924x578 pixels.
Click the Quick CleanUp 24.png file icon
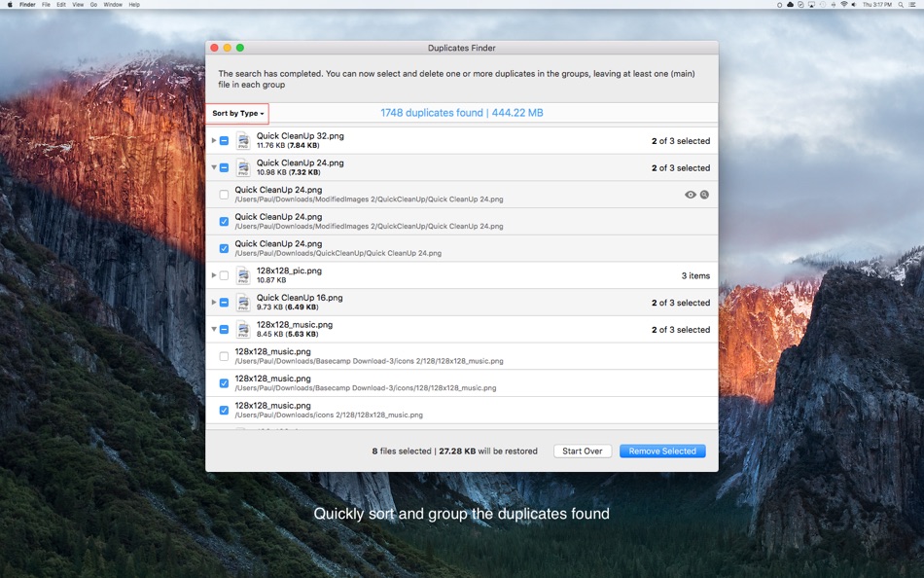[243, 167]
